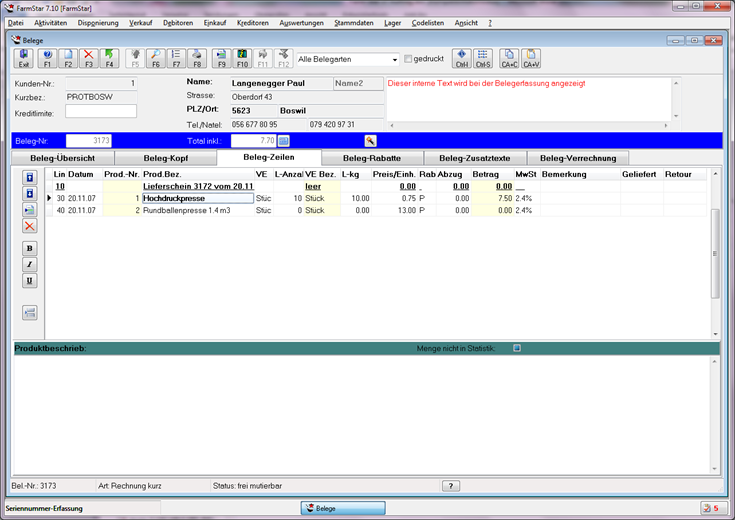Click the Geliefert column header
This screenshot has width=735, height=520.
tap(641, 174)
